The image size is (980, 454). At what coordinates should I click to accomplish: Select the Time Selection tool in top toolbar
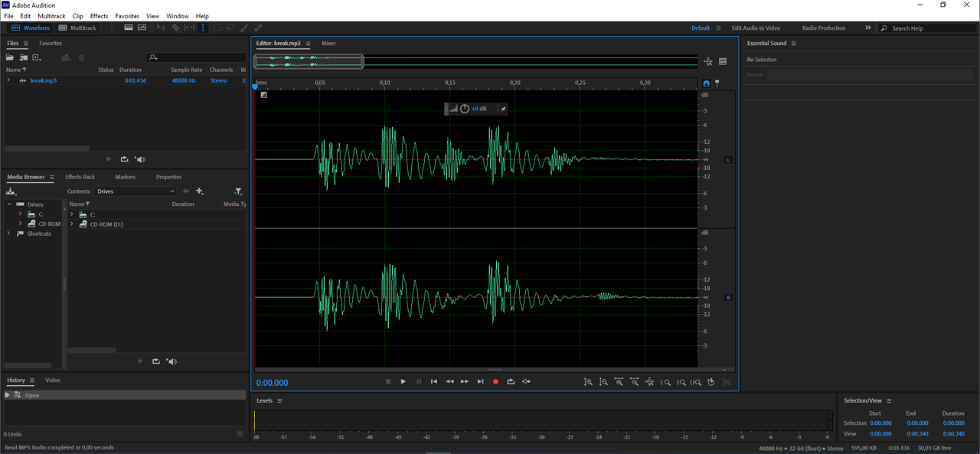pyautogui.click(x=202, y=28)
